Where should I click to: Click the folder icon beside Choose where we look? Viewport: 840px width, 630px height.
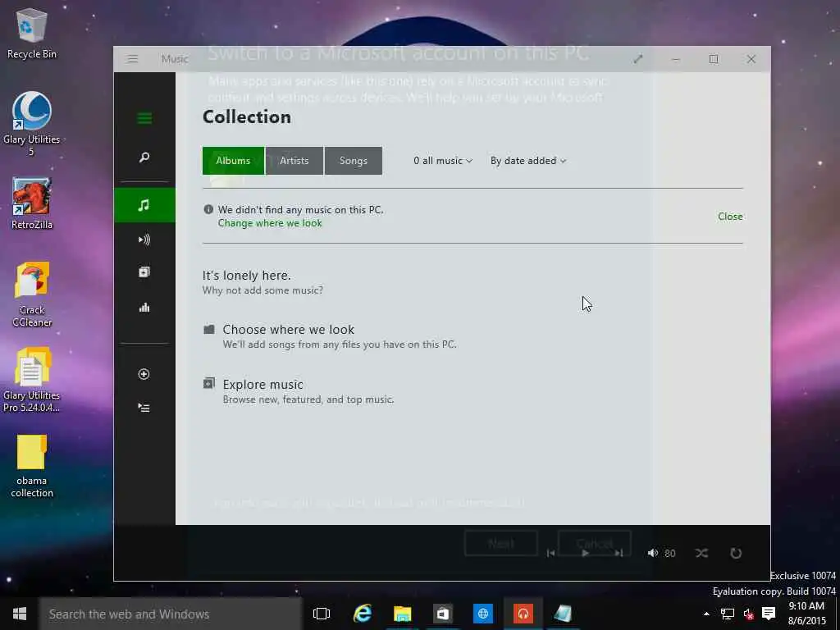pyautogui.click(x=209, y=329)
